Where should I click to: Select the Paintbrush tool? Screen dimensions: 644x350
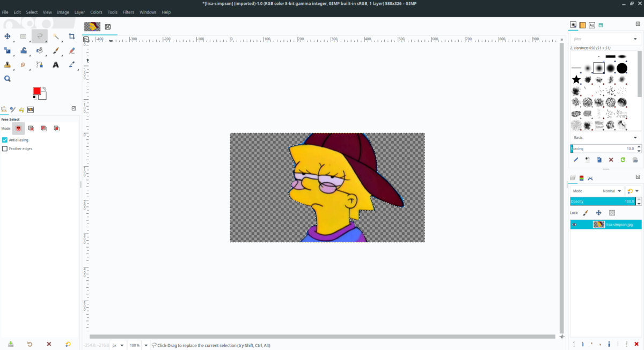click(56, 51)
